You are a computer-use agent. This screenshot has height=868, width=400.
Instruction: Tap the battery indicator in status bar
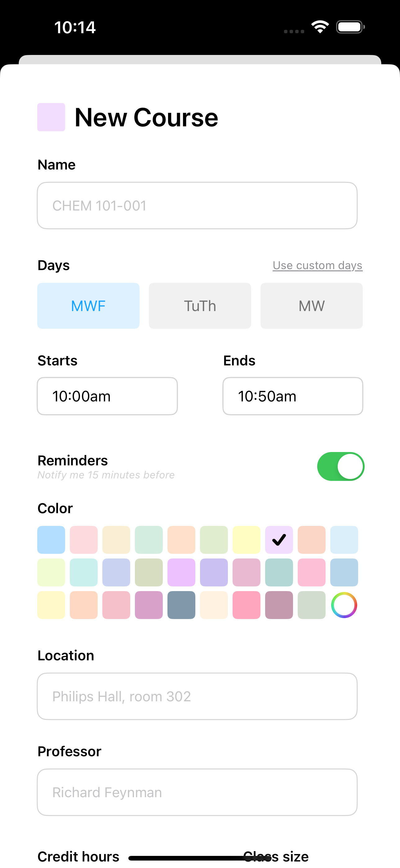click(x=350, y=27)
